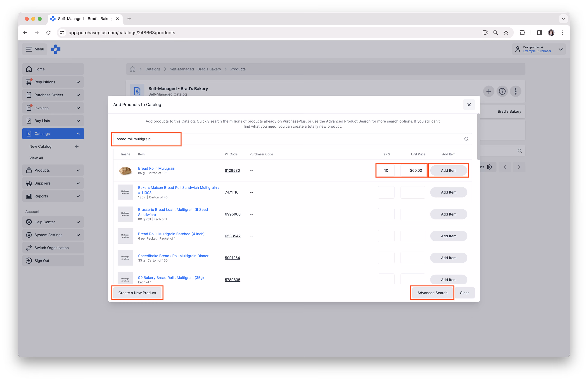Select Switch Organisation in sidebar
The width and height of the screenshot is (588, 381).
[x=53, y=248]
